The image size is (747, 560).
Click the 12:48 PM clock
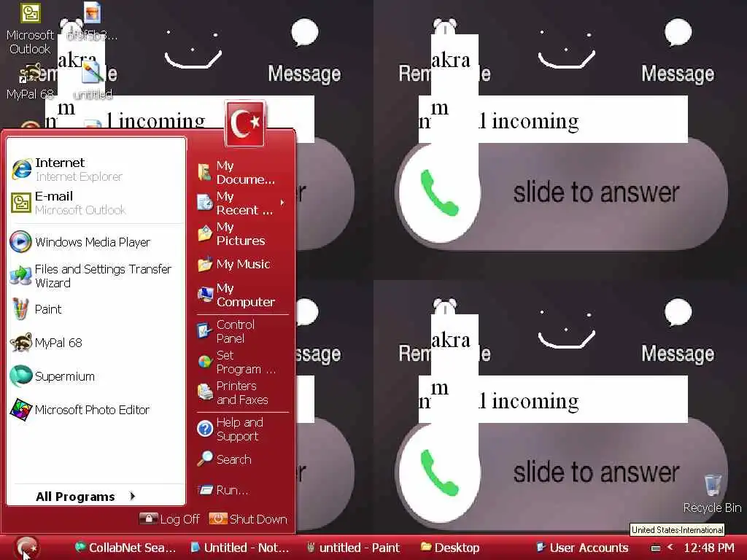pos(709,548)
